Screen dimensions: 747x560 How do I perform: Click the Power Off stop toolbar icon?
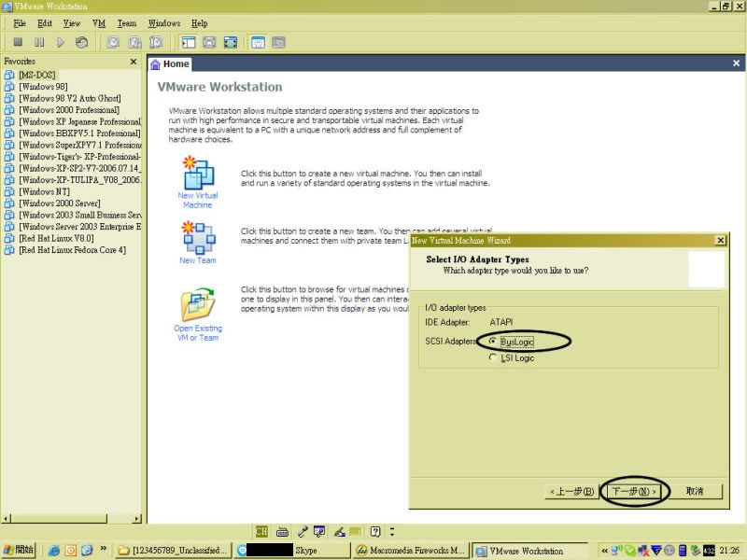tap(18, 42)
